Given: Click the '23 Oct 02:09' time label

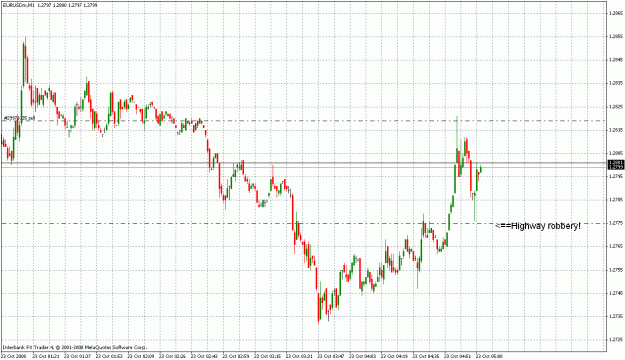Looking at the screenshot, I should (141, 356).
